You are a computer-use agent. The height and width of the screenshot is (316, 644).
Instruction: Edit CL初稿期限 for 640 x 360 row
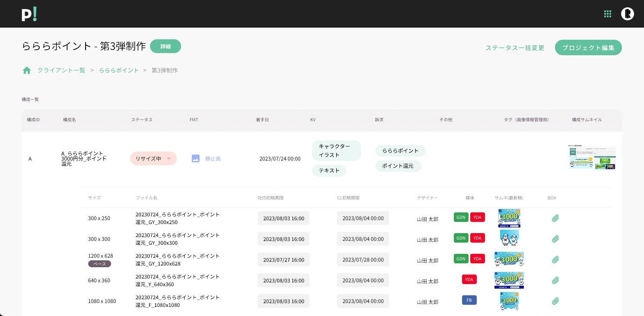pyautogui.click(x=363, y=280)
